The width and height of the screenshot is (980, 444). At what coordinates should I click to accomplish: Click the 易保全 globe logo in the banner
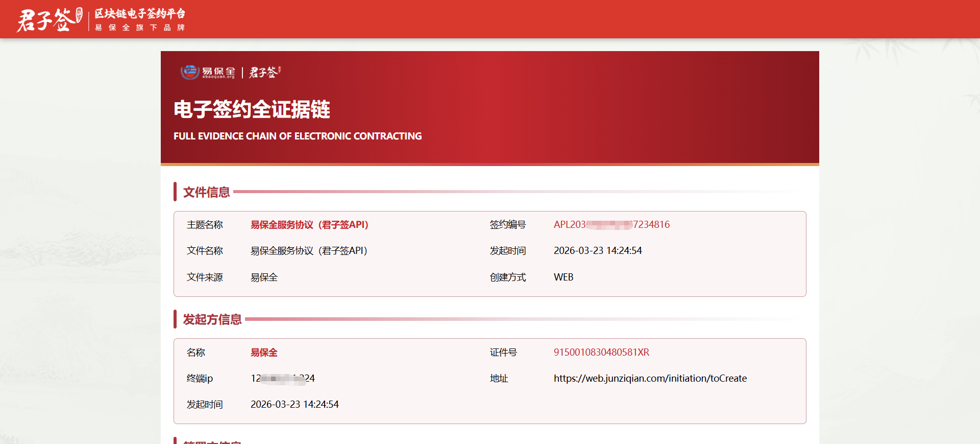pyautogui.click(x=208, y=73)
